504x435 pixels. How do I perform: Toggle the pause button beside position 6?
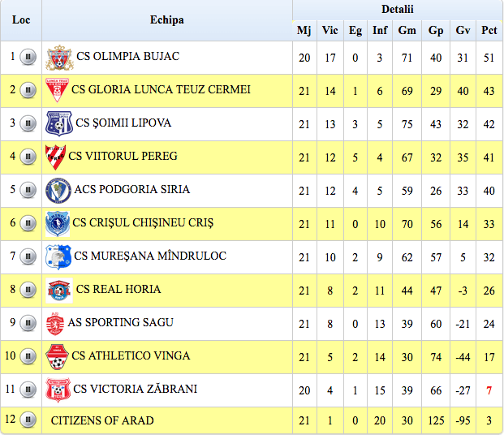coord(28,223)
